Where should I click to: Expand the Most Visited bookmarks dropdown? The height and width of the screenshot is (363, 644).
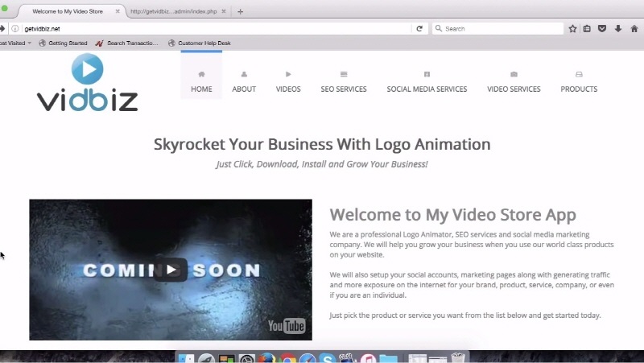pyautogui.click(x=15, y=43)
